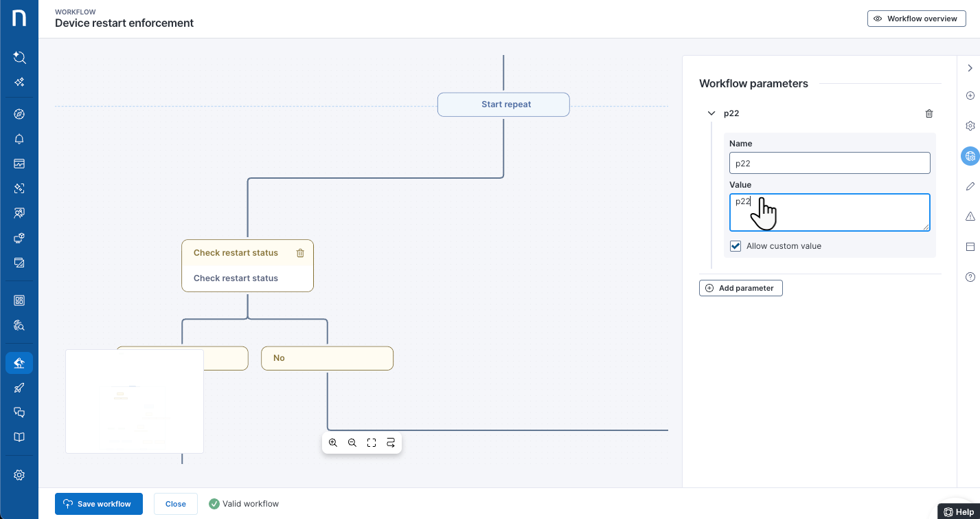Click the warning triangle icon in right rail
This screenshot has height=519, width=980.
[x=970, y=217]
